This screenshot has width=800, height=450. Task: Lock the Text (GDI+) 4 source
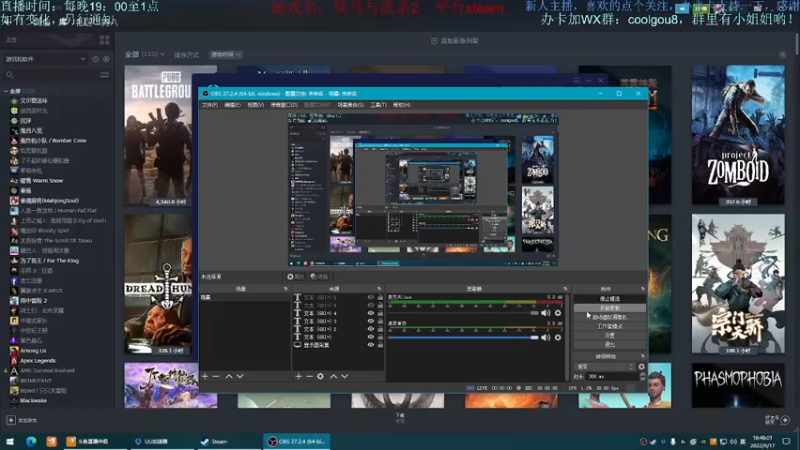(x=380, y=313)
